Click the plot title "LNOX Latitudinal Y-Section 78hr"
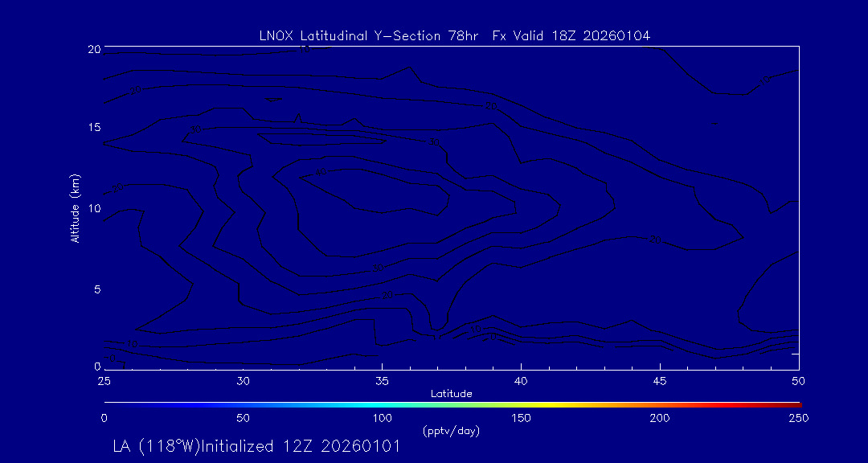The width and height of the screenshot is (868, 463). [x=371, y=35]
